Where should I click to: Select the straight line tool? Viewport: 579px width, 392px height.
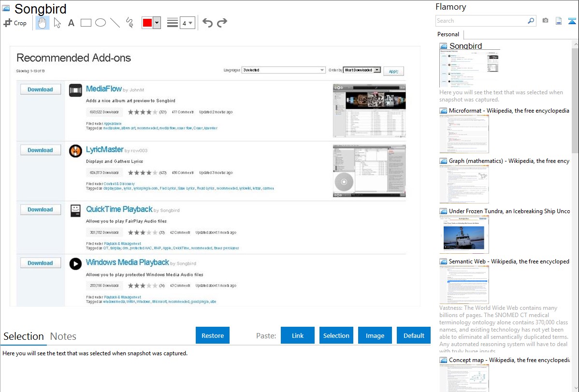(x=115, y=23)
